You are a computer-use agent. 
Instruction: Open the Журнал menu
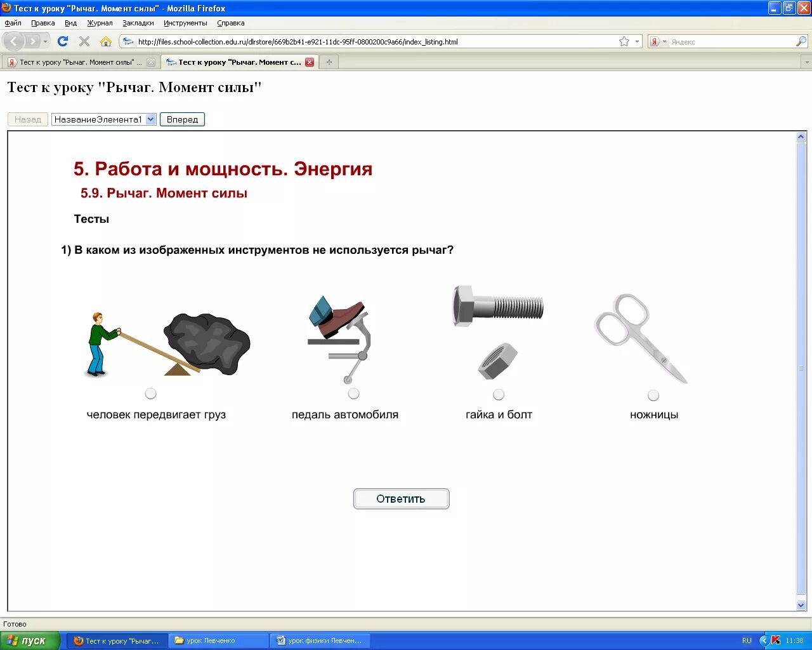pos(100,23)
